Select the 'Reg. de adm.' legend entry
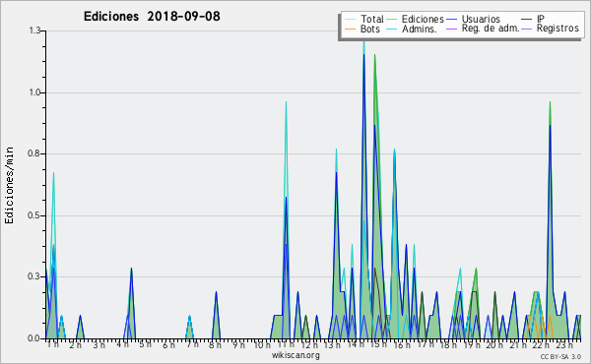Viewport: 591px width, 364px height. pos(491,29)
